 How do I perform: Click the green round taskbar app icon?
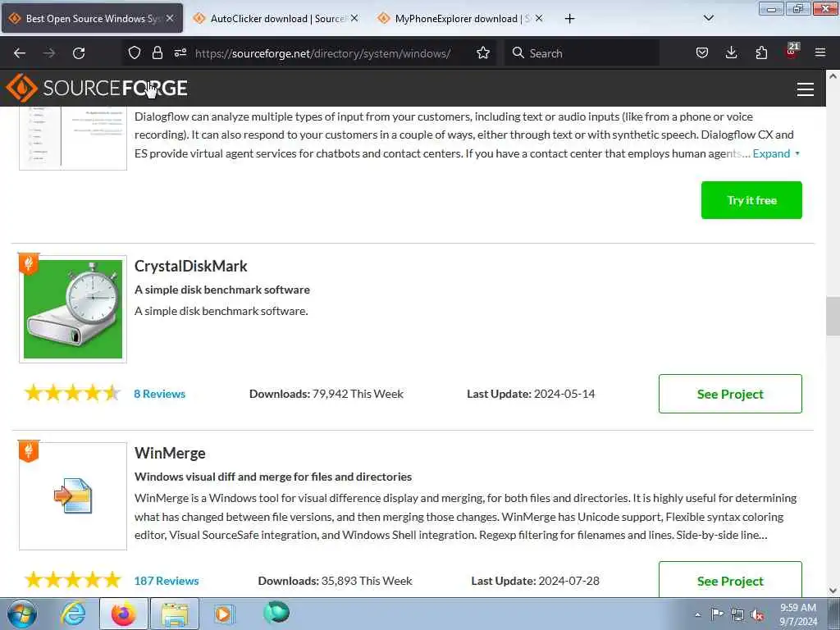coord(276,612)
